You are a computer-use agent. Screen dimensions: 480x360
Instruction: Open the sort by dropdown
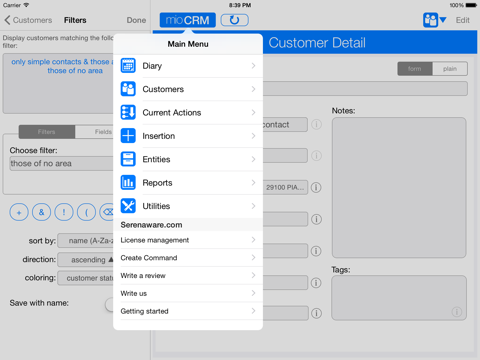coord(86,240)
